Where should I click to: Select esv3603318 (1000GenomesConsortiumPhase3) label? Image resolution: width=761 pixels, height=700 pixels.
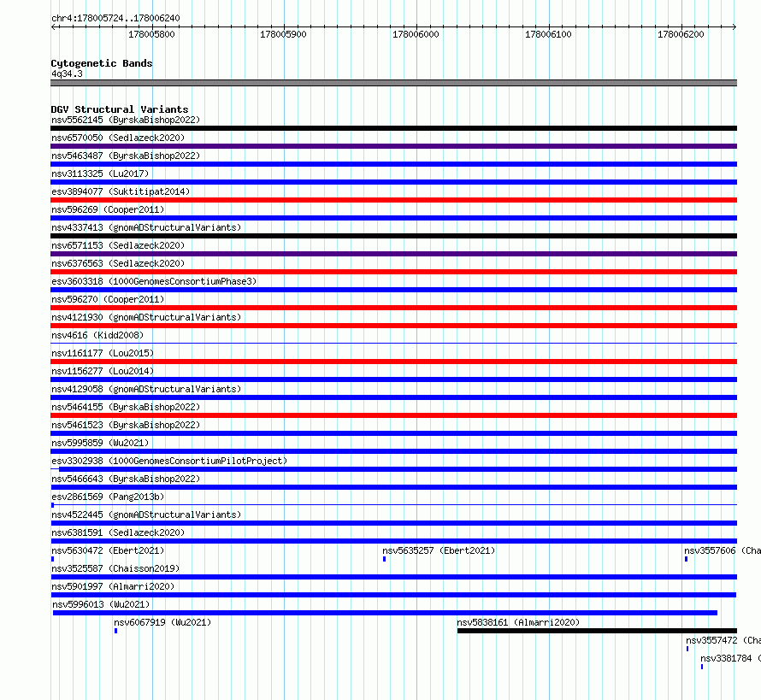click(x=154, y=281)
